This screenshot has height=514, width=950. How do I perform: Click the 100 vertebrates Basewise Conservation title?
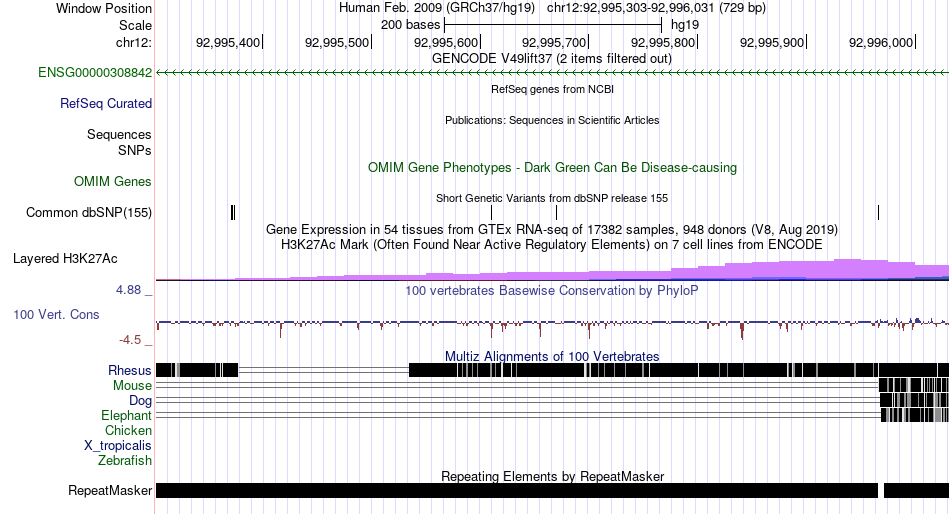(552, 290)
